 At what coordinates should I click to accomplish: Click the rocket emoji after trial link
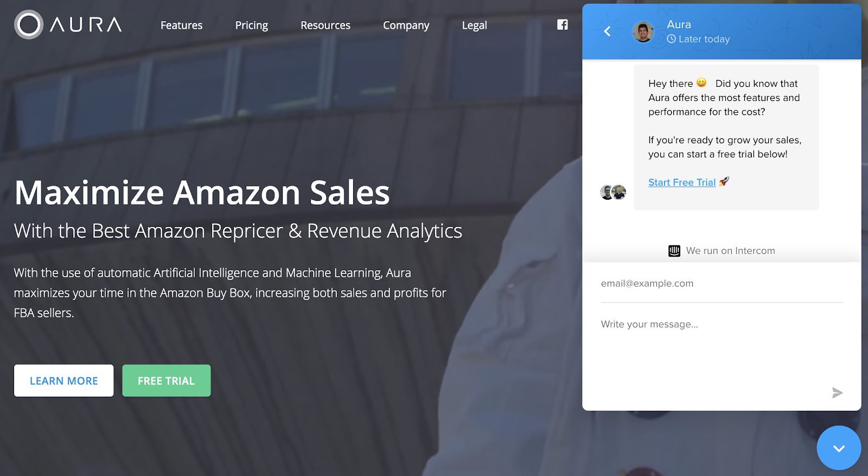coord(724,182)
